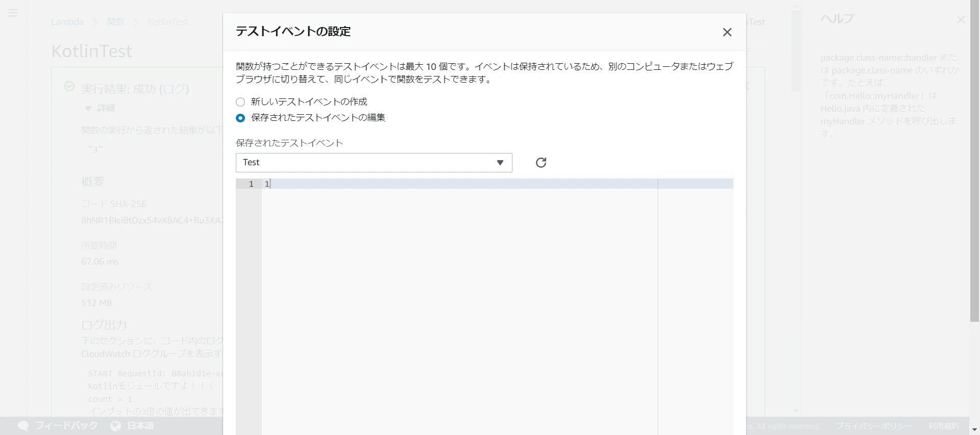Click the (ログ) link in execution result
Screen dimensions: 980x435
174,89
